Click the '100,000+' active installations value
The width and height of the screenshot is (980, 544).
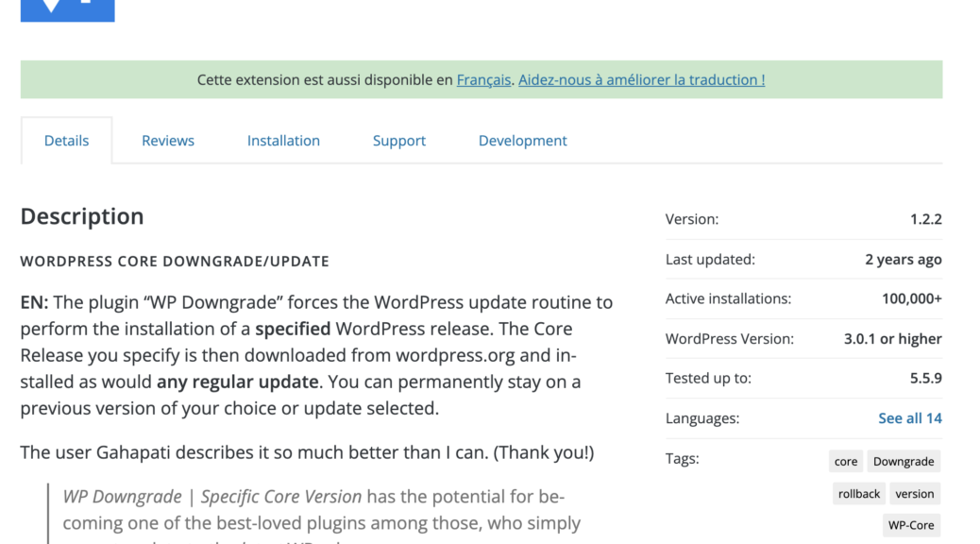point(912,298)
